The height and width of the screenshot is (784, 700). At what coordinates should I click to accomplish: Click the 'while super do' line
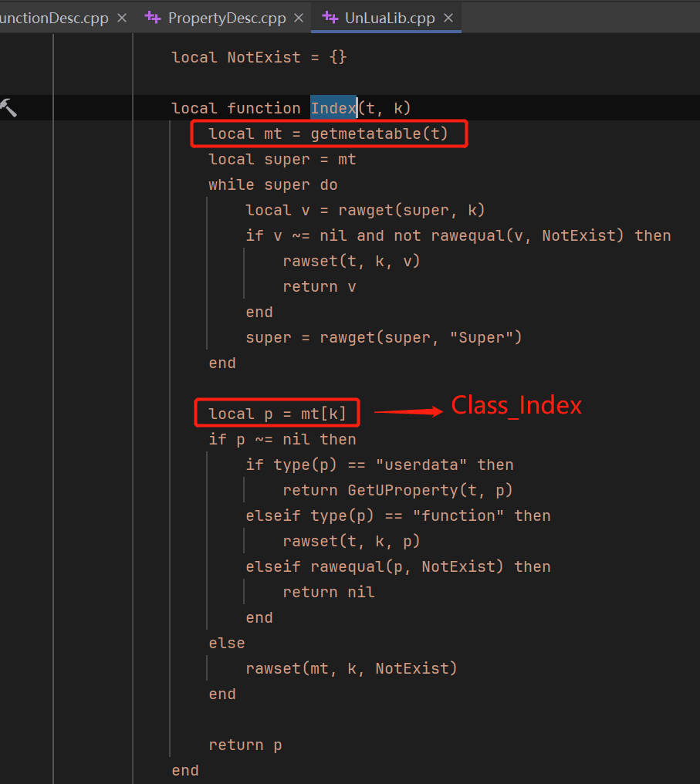(272, 184)
